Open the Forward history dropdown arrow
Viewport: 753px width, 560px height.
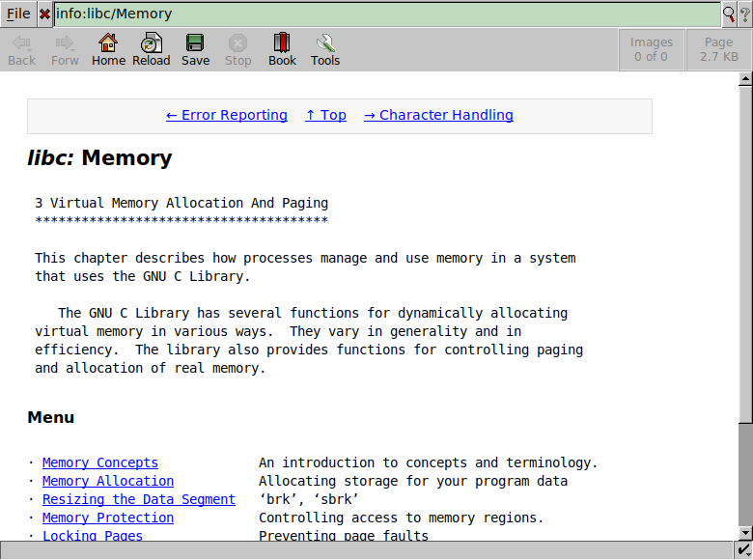click(x=73, y=49)
